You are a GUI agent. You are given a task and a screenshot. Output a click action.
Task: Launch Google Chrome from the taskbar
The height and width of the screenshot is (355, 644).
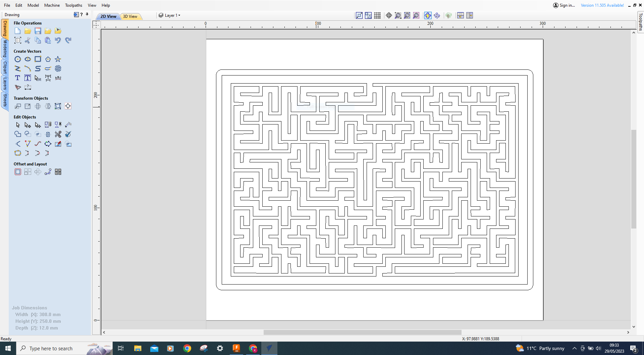[187, 348]
